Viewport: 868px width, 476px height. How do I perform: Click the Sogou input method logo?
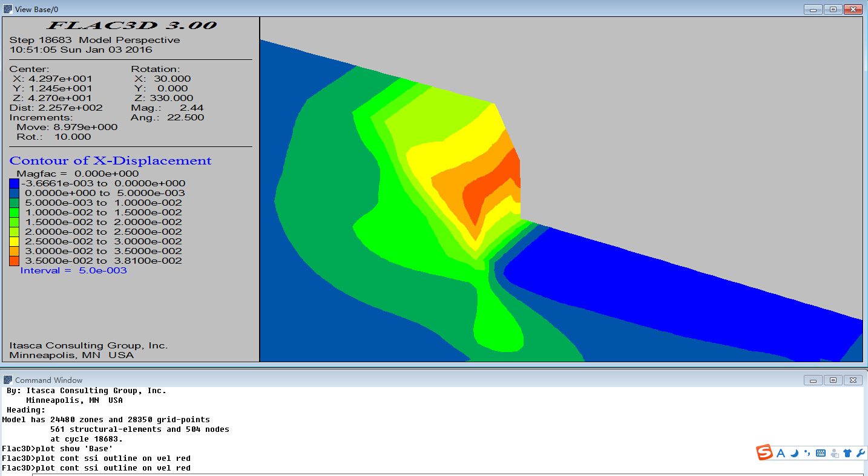pos(764,452)
